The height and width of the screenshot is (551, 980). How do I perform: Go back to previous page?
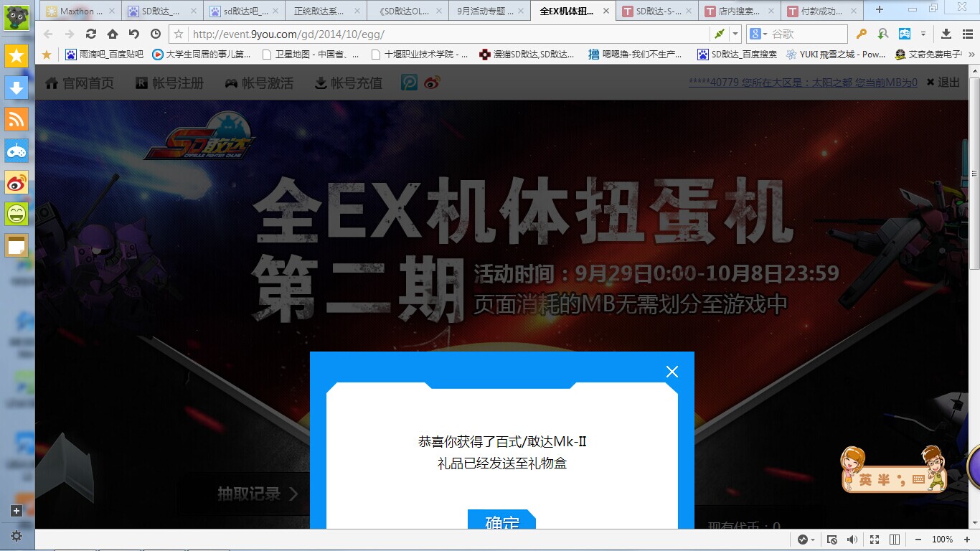(x=48, y=34)
